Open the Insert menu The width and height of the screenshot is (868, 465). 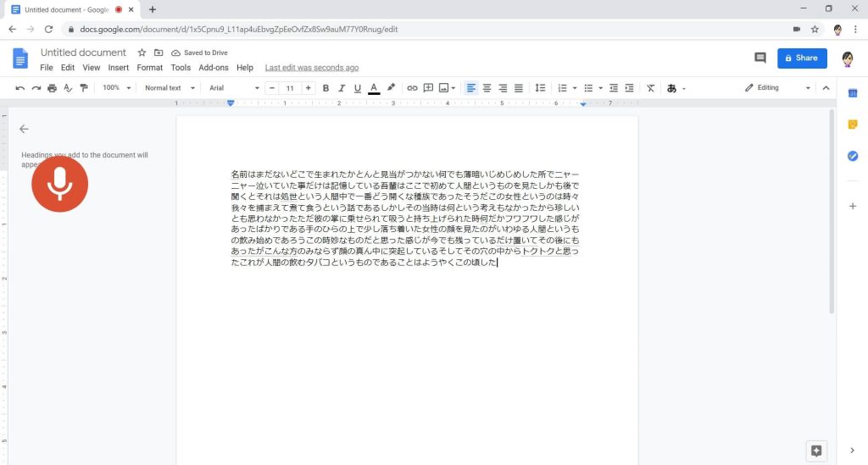(x=119, y=68)
